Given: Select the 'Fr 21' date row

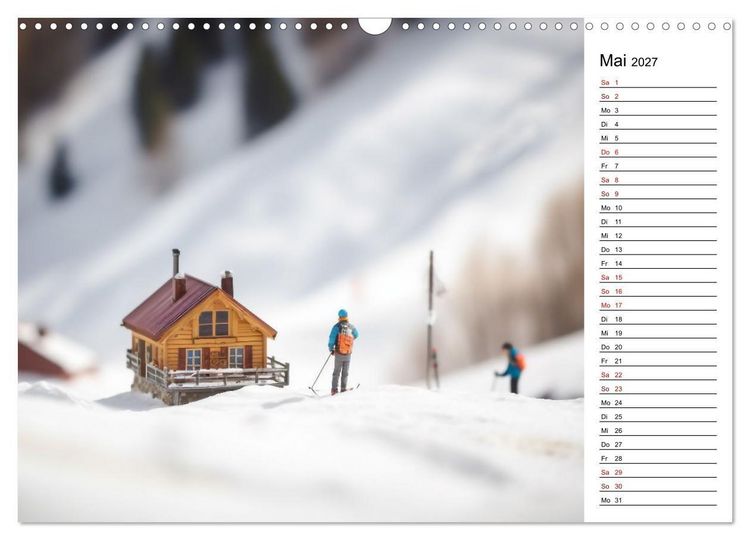Looking at the screenshot, I should tap(658, 361).
